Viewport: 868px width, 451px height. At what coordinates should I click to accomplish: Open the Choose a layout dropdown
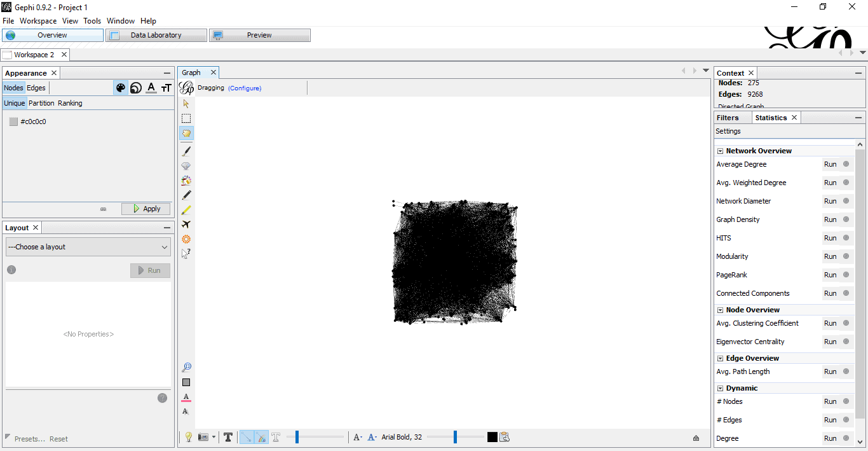click(x=88, y=247)
